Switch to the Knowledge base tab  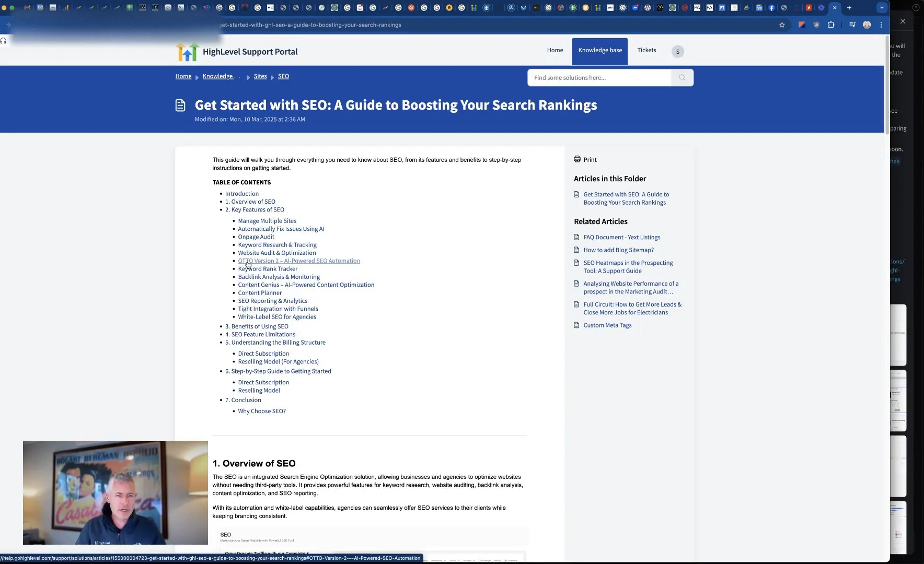(x=599, y=50)
